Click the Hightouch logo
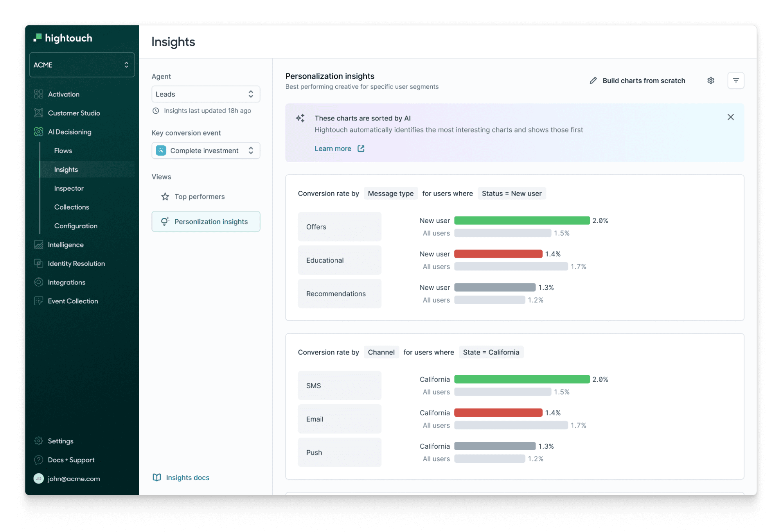This screenshot has width=782, height=532. coord(63,38)
